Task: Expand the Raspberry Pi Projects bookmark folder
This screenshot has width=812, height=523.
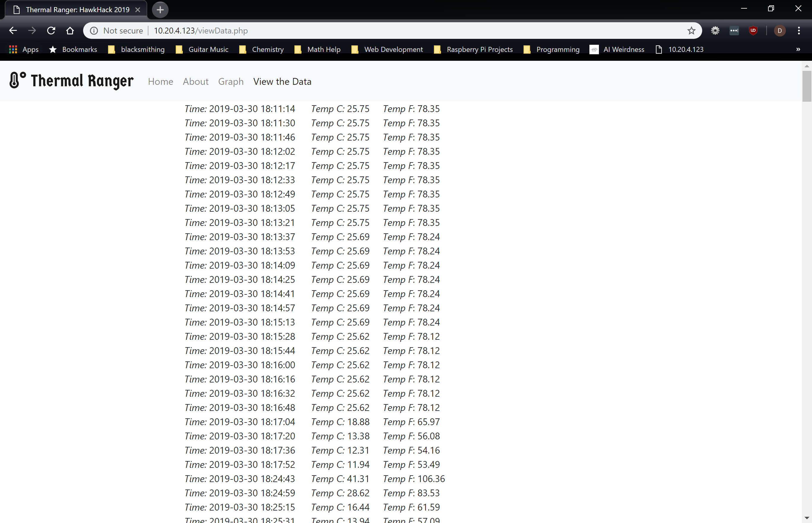Action: (473, 49)
